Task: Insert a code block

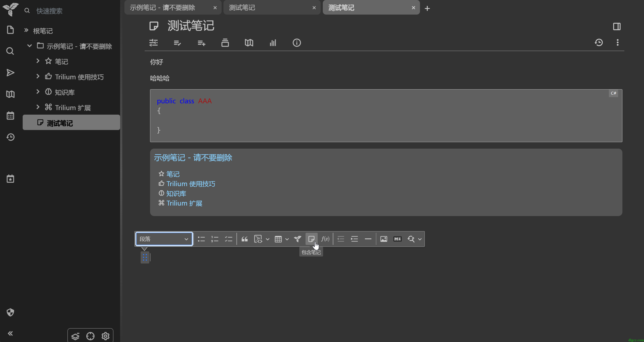Action: (x=258, y=239)
